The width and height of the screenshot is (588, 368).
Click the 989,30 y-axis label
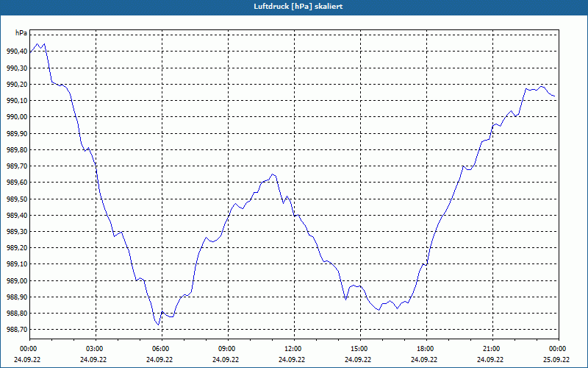[x=17, y=232]
